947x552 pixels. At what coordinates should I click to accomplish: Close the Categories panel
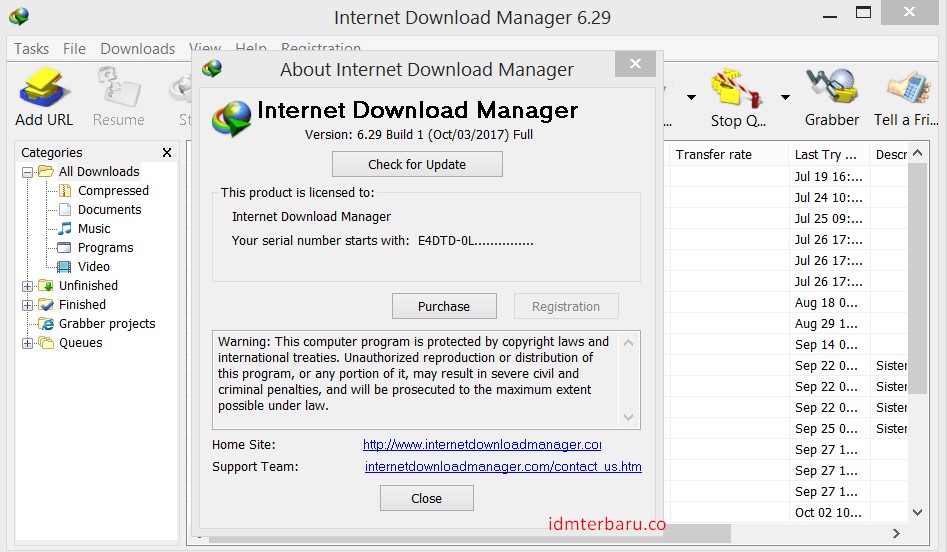tap(167, 152)
